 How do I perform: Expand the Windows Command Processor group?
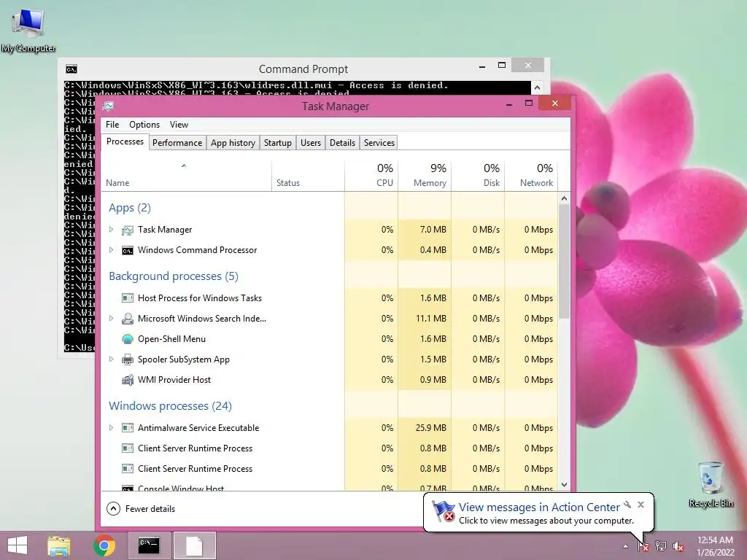tap(111, 250)
